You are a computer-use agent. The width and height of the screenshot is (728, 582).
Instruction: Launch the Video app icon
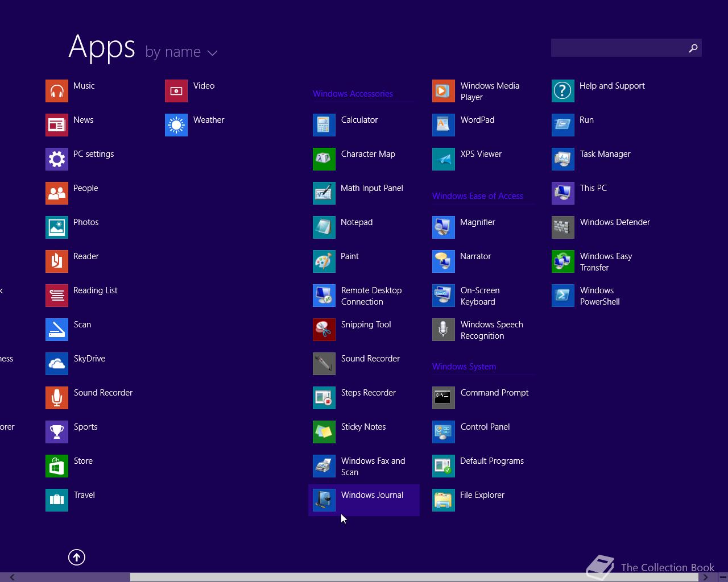click(176, 91)
